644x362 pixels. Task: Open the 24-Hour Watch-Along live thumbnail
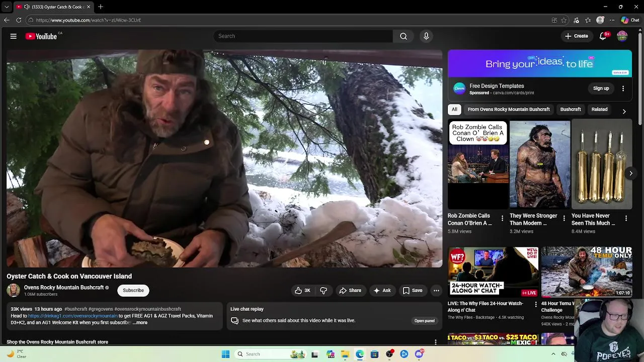pyautogui.click(x=493, y=271)
